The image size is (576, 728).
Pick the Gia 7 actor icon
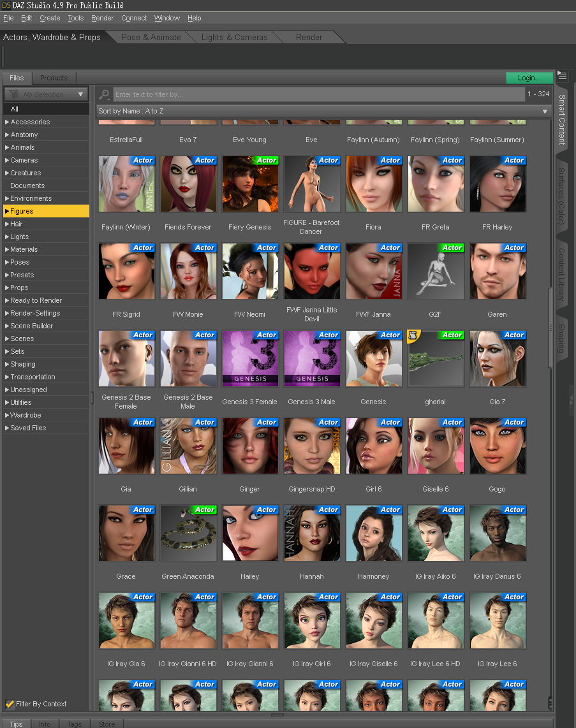pos(498,359)
